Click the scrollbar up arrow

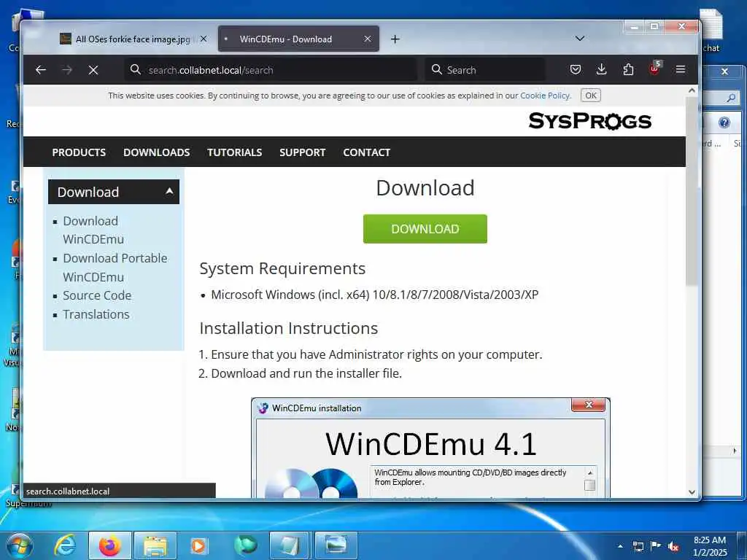692,90
